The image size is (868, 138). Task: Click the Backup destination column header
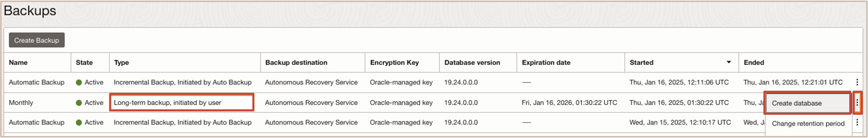[x=296, y=62]
